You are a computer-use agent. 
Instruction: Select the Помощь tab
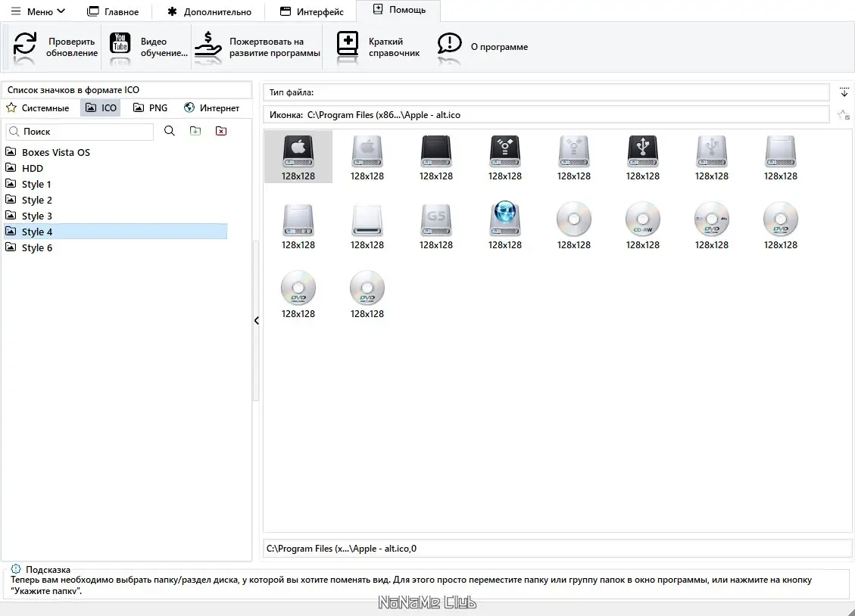(398, 10)
